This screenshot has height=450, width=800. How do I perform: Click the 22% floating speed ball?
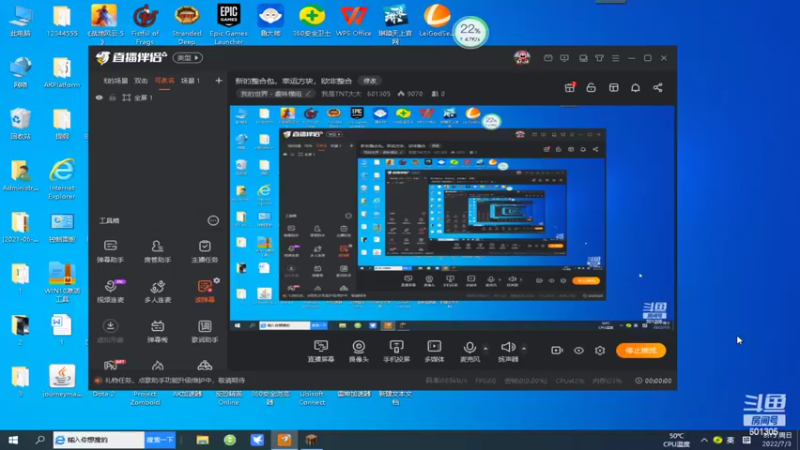tap(470, 32)
